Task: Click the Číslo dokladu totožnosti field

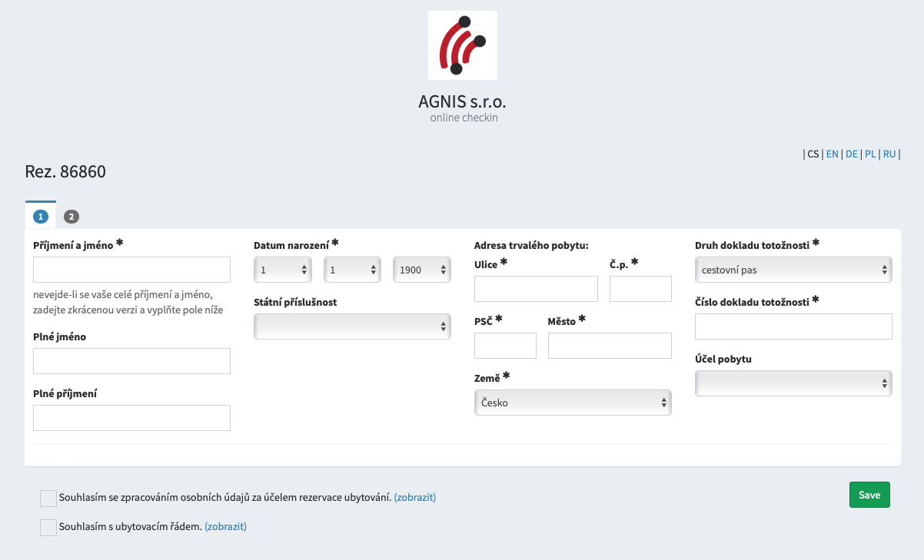Action: click(x=793, y=326)
